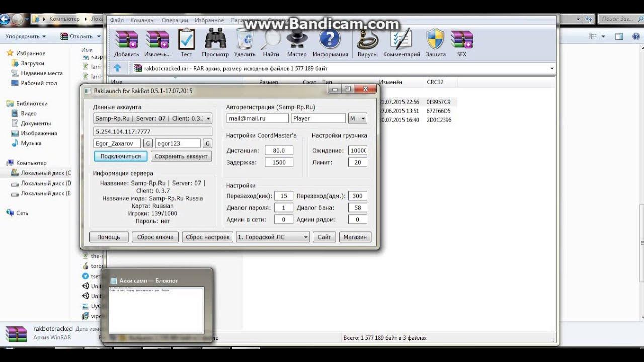
Task: Click G generate button next to egor123
Action: (207, 143)
